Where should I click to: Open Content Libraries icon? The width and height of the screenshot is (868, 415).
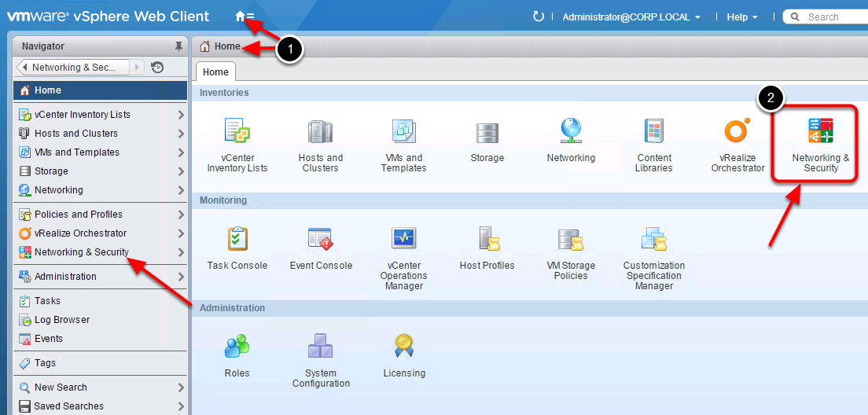point(654,132)
